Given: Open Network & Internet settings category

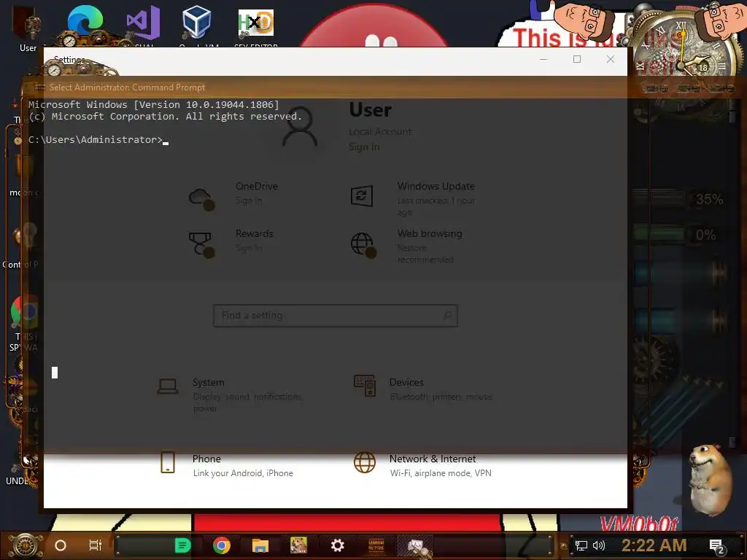Looking at the screenshot, I should pos(422,465).
